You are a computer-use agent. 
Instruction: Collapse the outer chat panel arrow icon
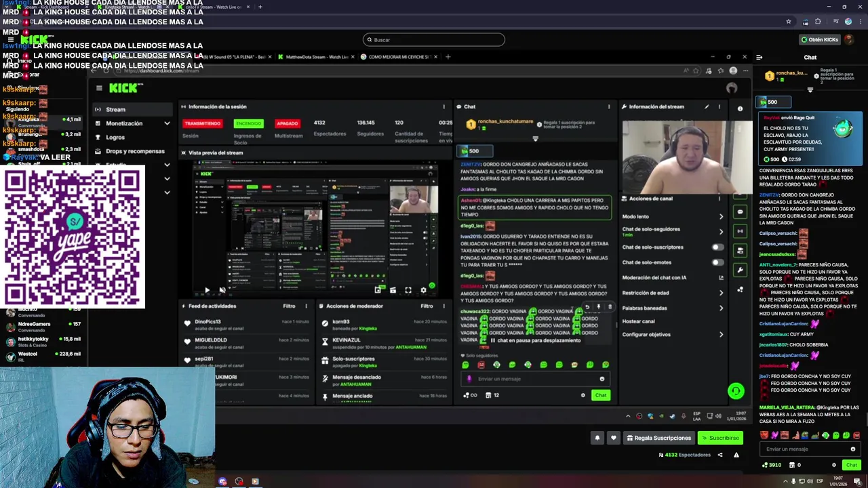759,57
